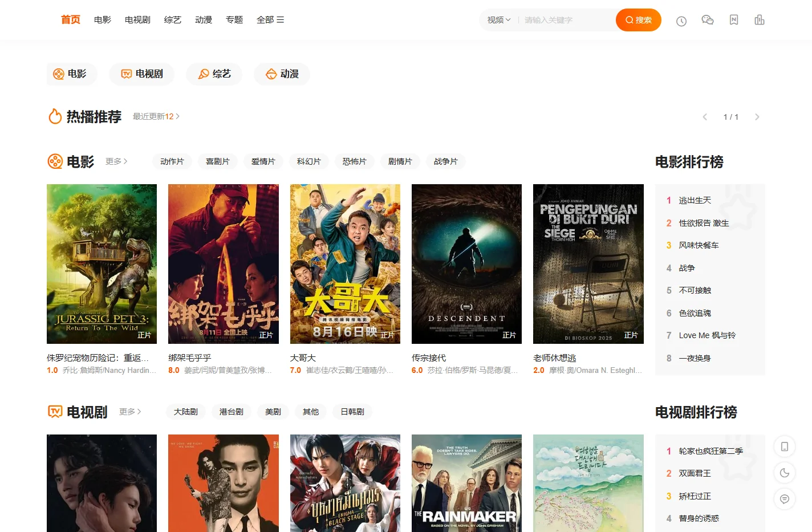Click the TV icon by 电视剧 heading
Viewport: 812px width, 532px height.
tap(55, 412)
